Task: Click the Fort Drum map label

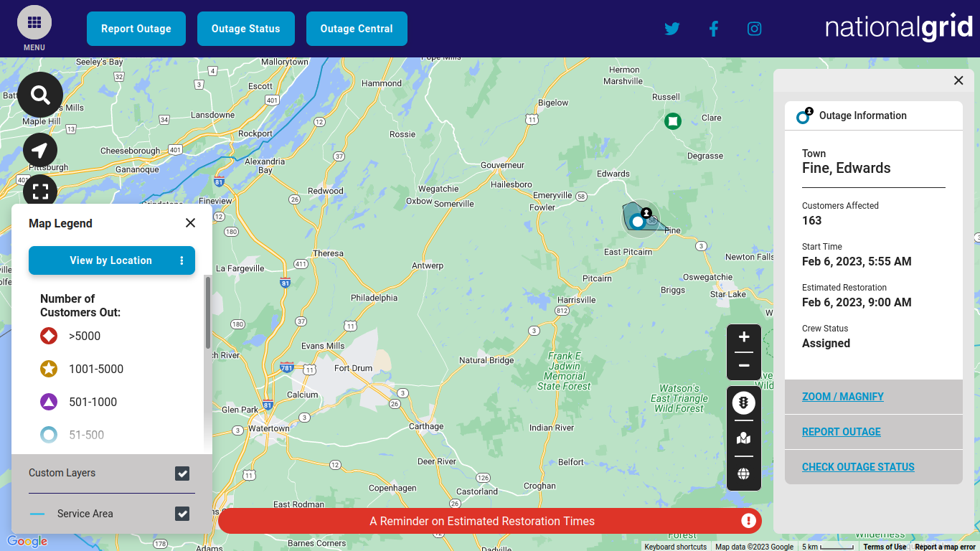Action: coord(354,368)
